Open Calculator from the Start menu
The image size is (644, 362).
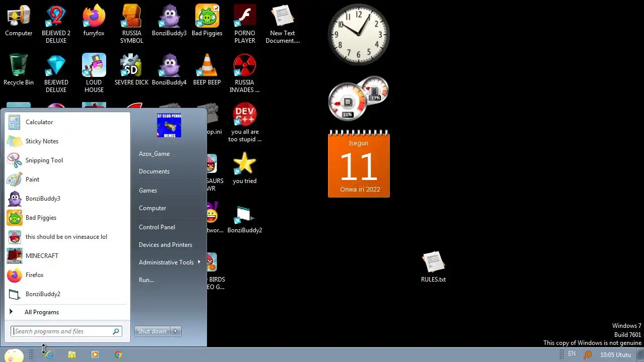tap(66, 122)
